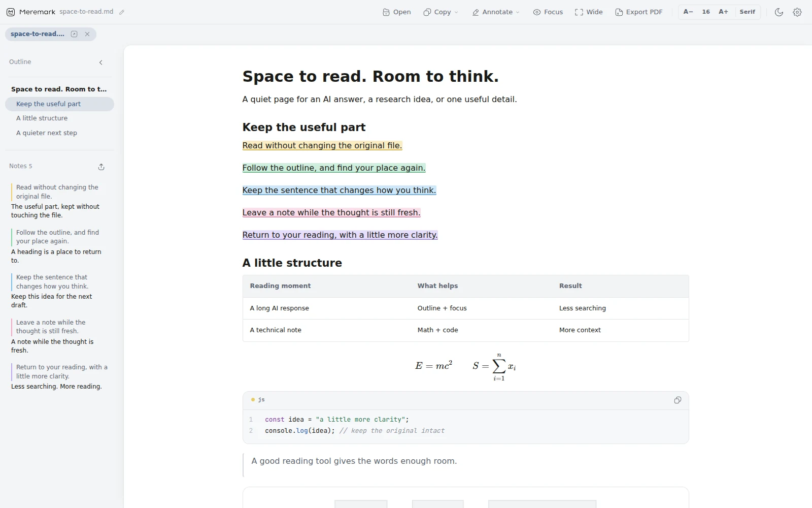Image resolution: width=812 pixels, height=508 pixels.
Task: Click table cell 'Outline + focus'
Action: (x=442, y=308)
